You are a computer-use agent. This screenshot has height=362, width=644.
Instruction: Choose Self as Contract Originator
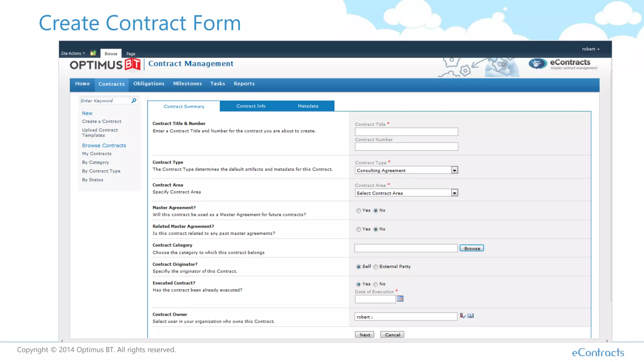[358, 267]
